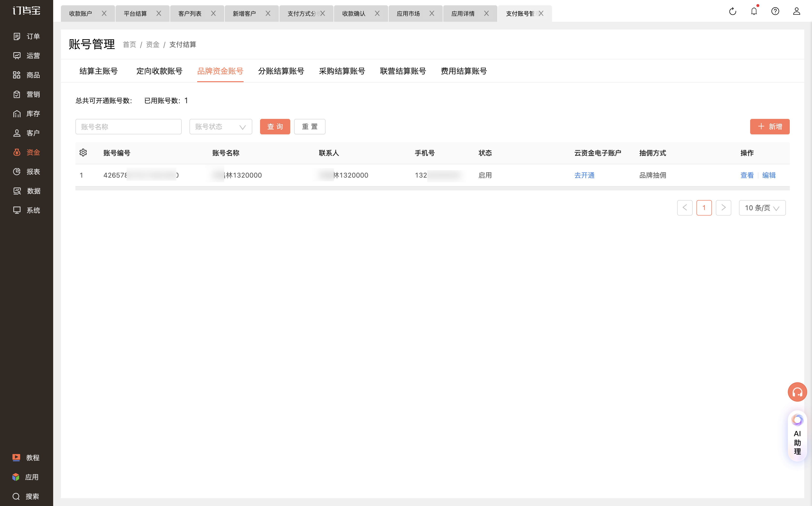Open 教程 tutorials in sidebar
812x506 pixels.
point(26,457)
